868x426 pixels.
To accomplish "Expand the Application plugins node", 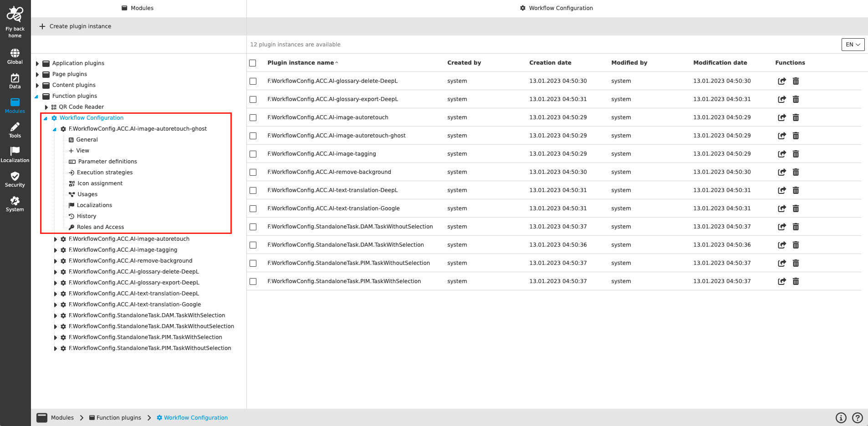I will pos(37,63).
